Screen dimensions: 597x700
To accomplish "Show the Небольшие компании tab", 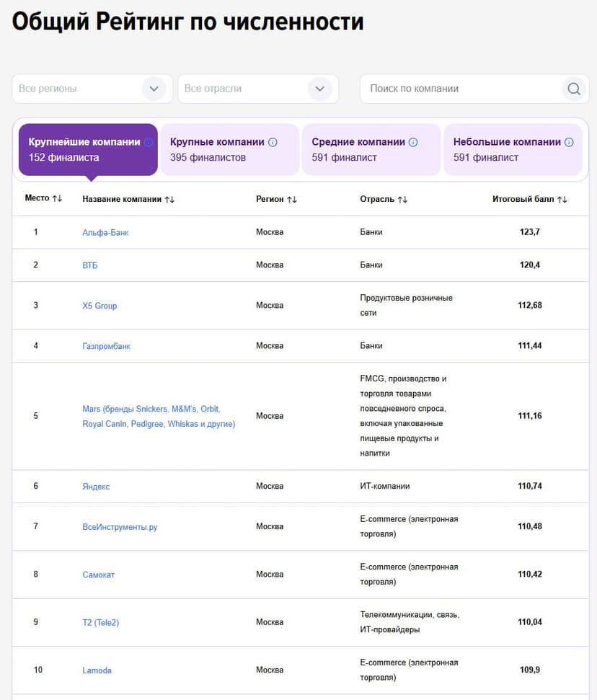I will click(512, 149).
